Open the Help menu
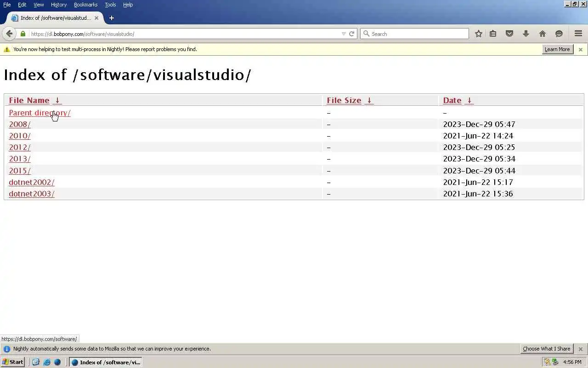 (x=128, y=5)
